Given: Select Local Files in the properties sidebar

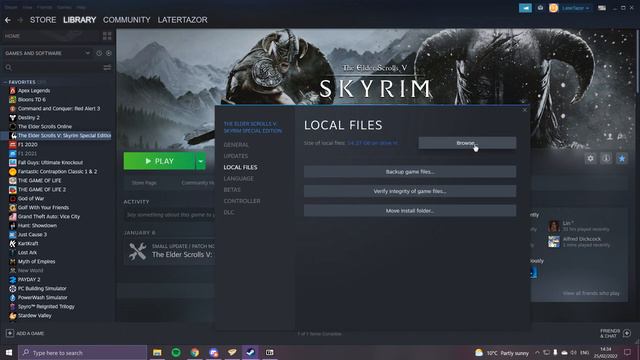Looking at the screenshot, I should pyautogui.click(x=240, y=167).
